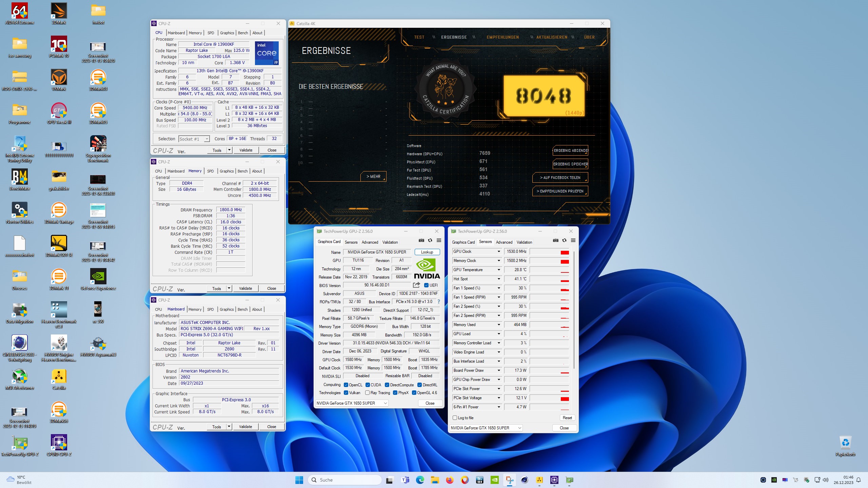
Task: Expand the Hot Spot sensor dropdown
Action: tap(499, 279)
